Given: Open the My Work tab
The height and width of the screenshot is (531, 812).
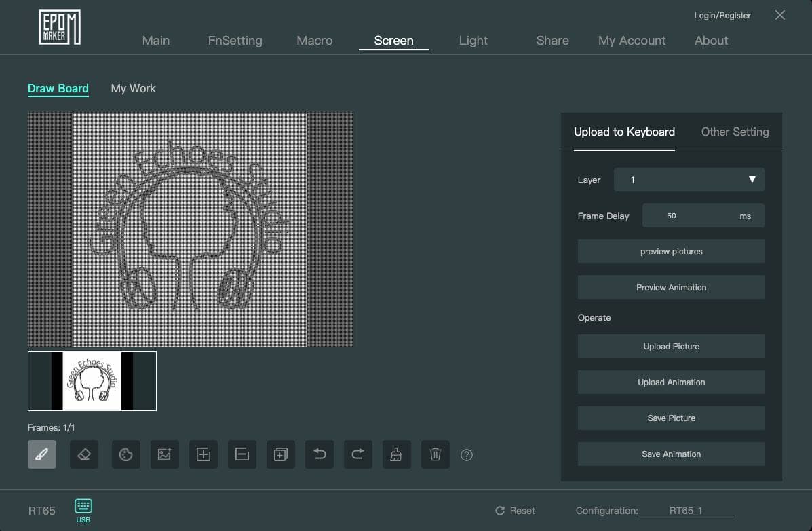Looking at the screenshot, I should [x=133, y=88].
